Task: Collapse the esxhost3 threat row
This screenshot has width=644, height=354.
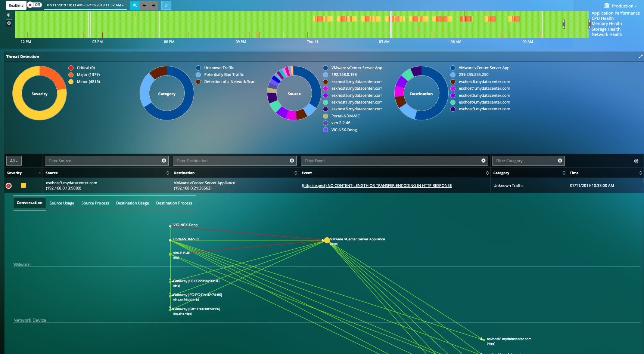Action: coord(9,186)
